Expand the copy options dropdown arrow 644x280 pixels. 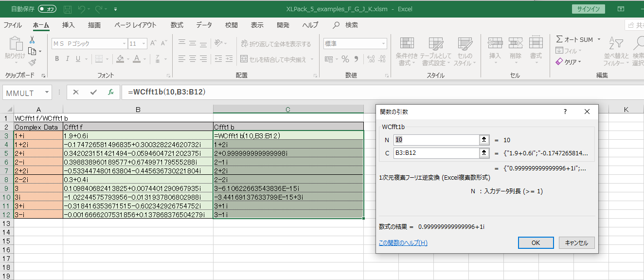click(40, 51)
